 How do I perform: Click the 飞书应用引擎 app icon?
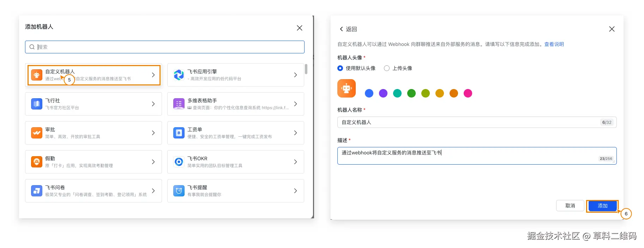179,75
